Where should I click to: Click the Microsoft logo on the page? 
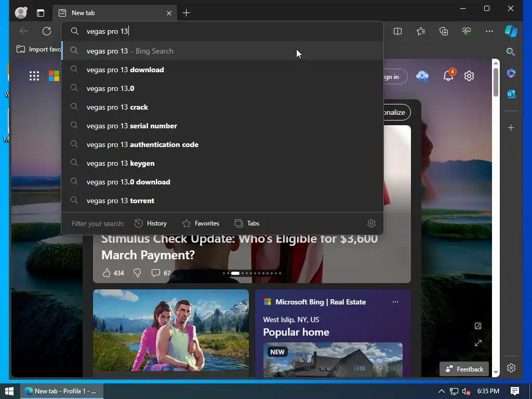(54, 76)
